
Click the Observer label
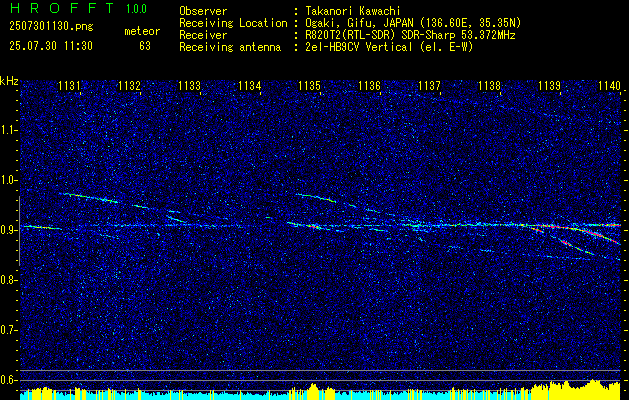tap(203, 11)
